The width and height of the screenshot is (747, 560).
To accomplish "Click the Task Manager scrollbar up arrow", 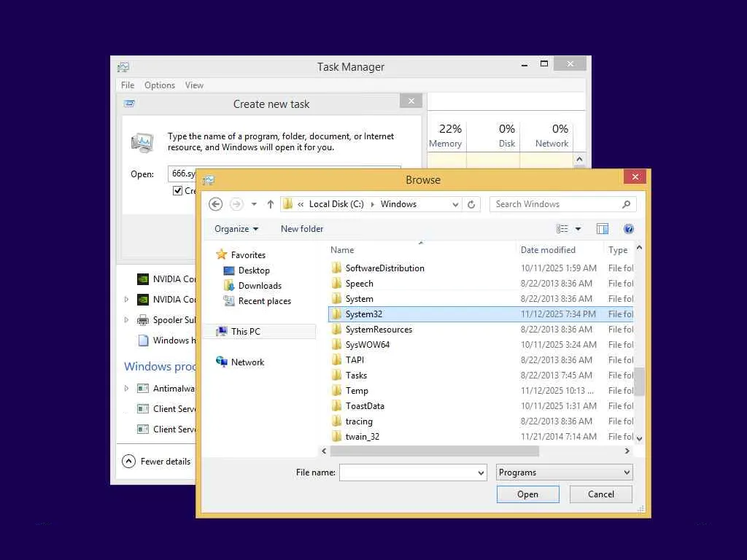I will pos(579,159).
